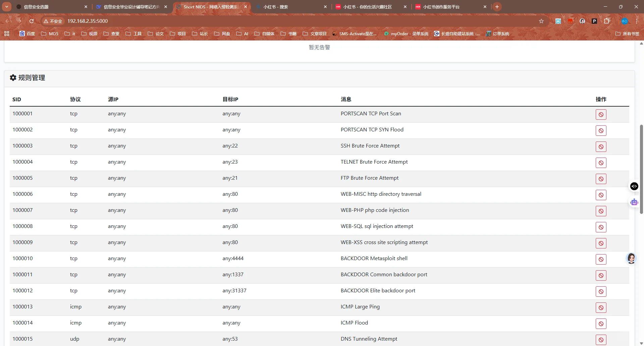Disable rule BACKDOOR Elite backdoor port
This screenshot has height=346, width=644.
point(601,292)
